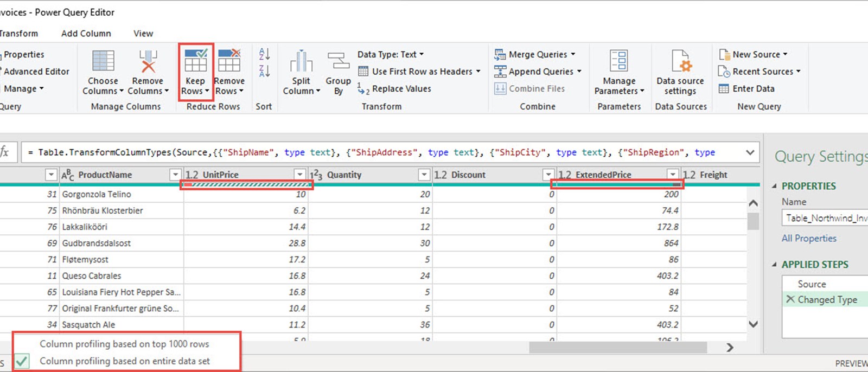Viewport: 868px width, 372px height.
Task: Open Choose Columns tool
Action: pos(103,61)
